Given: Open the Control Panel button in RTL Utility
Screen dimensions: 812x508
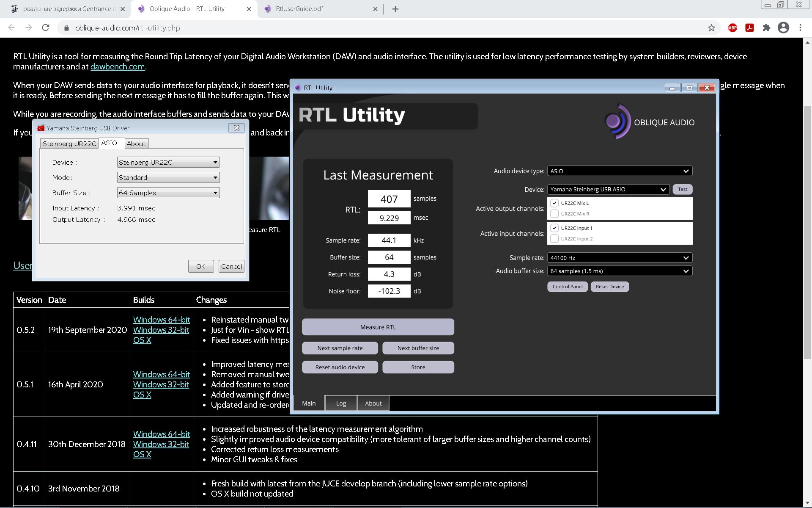Looking at the screenshot, I should 568,287.
